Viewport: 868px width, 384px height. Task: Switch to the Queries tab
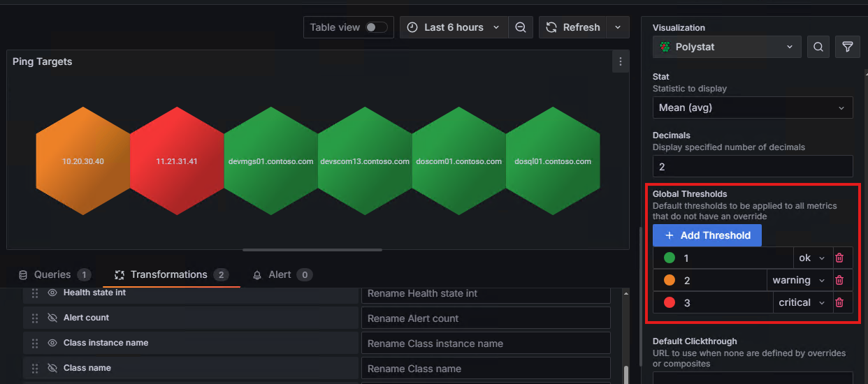(x=54, y=274)
